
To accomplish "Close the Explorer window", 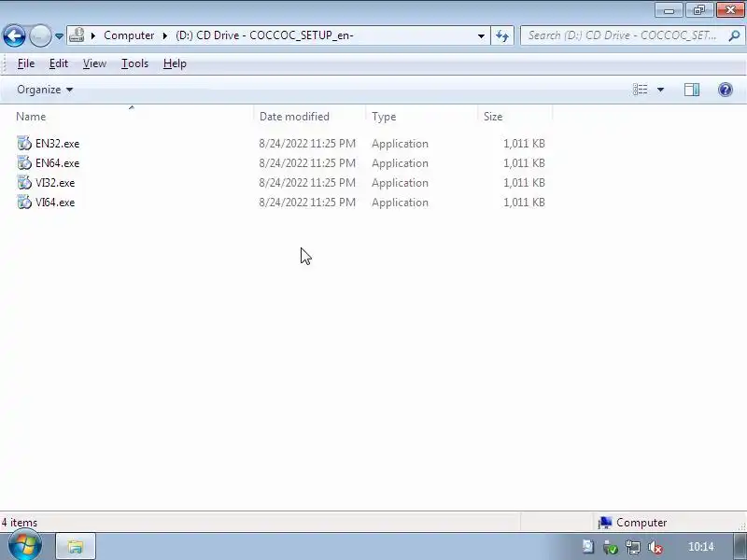I will point(730,10).
